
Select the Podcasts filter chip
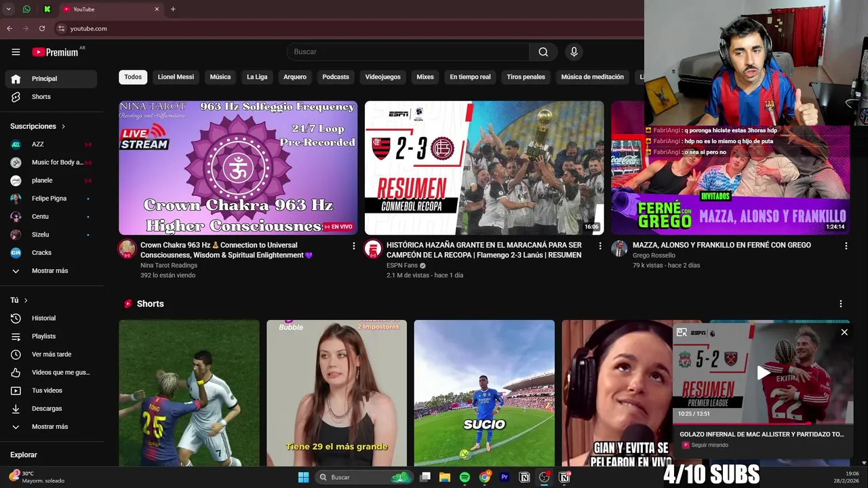point(336,77)
